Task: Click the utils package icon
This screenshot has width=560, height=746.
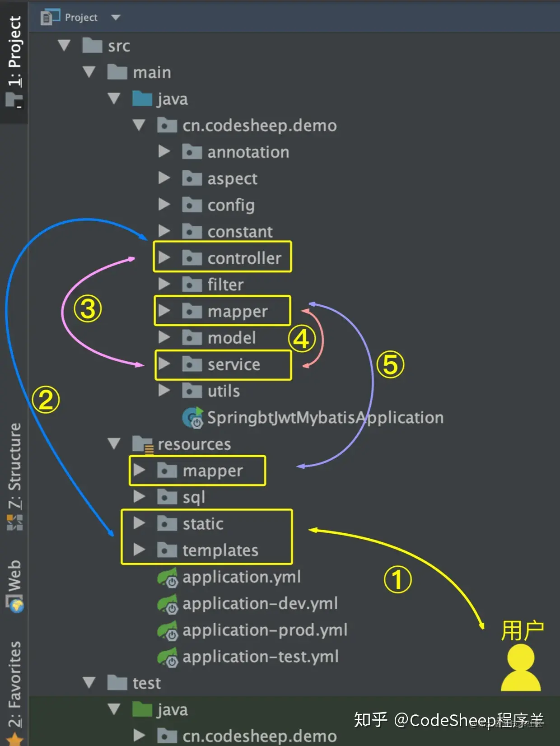Action: 192,391
